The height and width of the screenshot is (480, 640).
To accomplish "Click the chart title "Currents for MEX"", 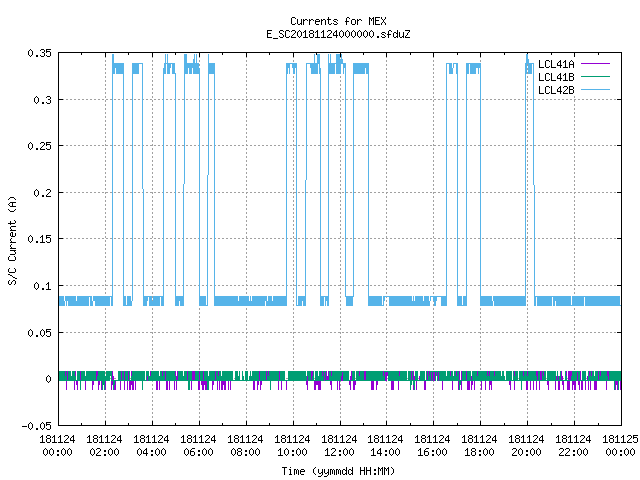I will [x=338, y=21].
